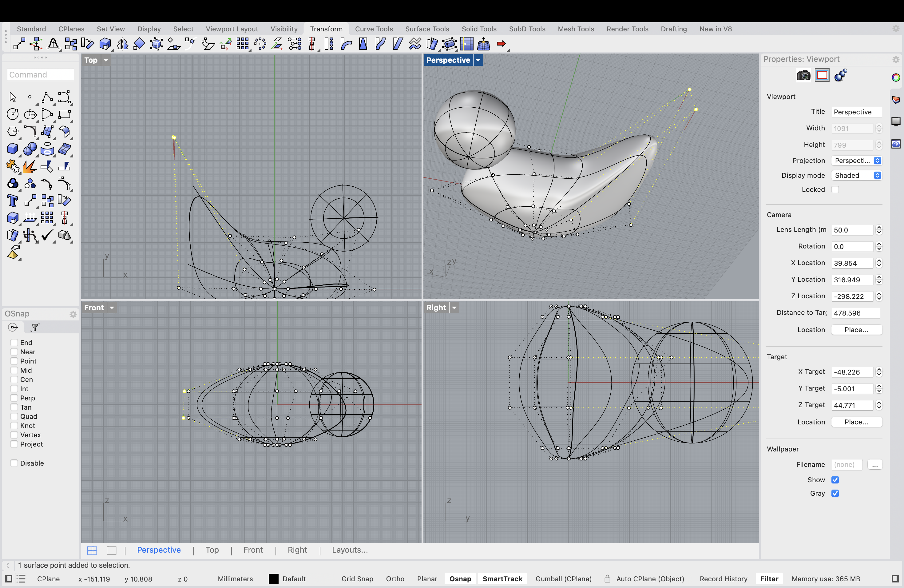Click the Default layer black color swatch
The height and width of the screenshot is (588, 904).
tap(273, 579)
